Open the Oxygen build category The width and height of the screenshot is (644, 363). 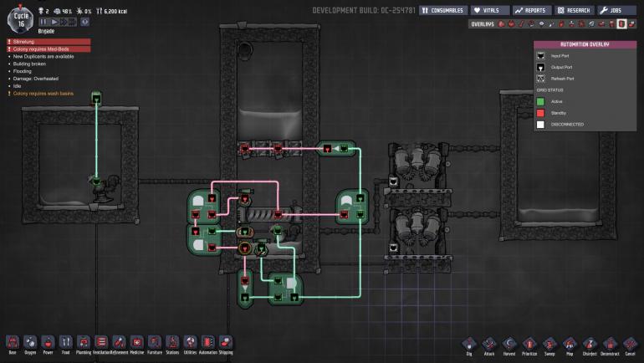click(x=30, y=343)
